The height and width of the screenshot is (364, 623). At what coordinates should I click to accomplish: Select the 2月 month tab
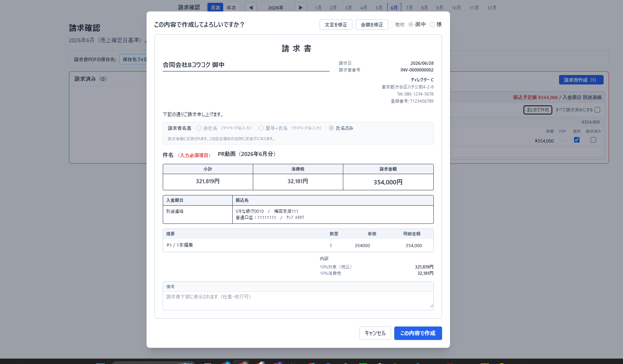click(333, 8)
